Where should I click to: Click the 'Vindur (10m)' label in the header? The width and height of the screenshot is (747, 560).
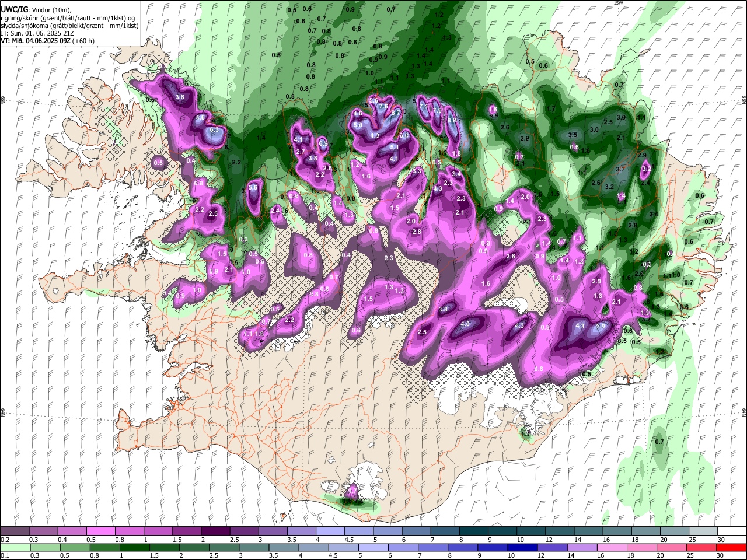pyautogui.click(x=51, y=9)
